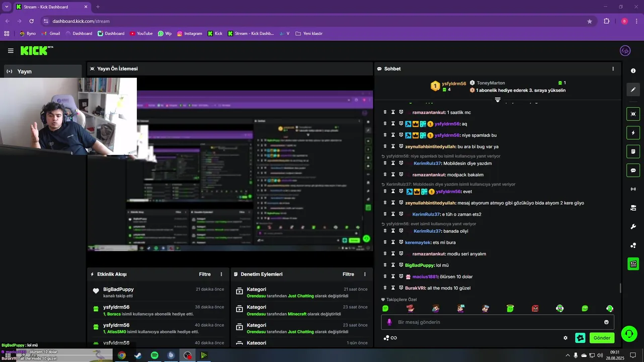Open Spotify from the taskbar
Screen dimensions: 644x362
154,355
